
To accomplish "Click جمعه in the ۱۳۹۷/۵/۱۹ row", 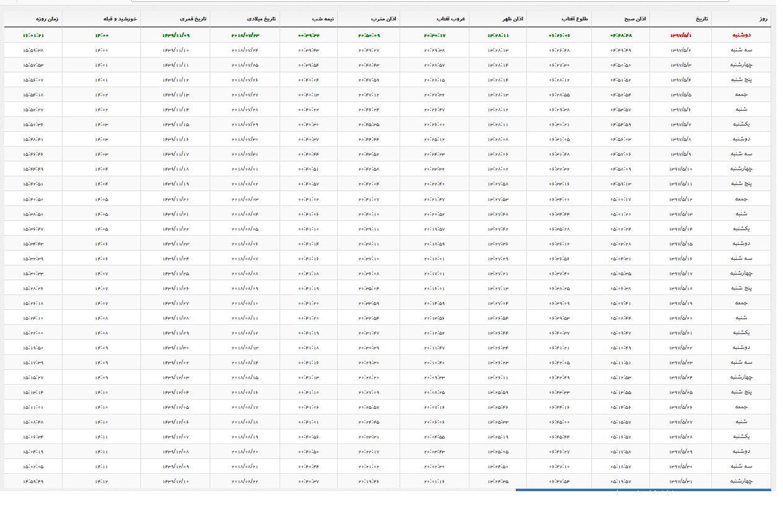I will (x=742, y=302).
